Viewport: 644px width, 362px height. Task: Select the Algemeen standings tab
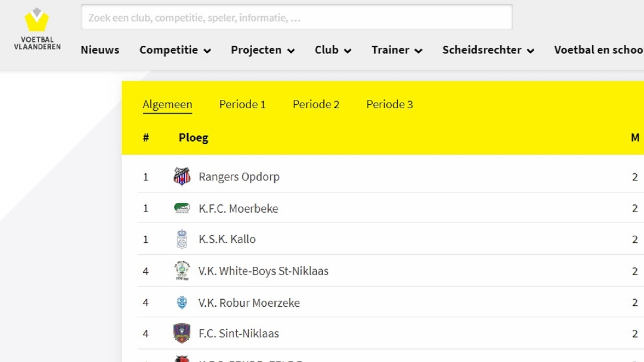pyautogui.click(x=167, y=105)
